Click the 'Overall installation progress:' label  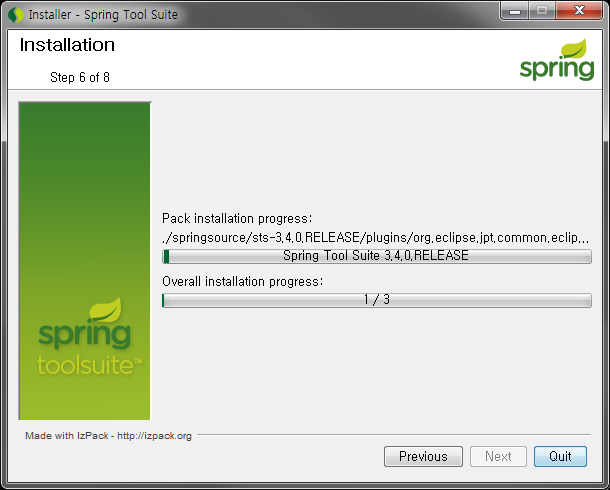click(x=242, y=282)
